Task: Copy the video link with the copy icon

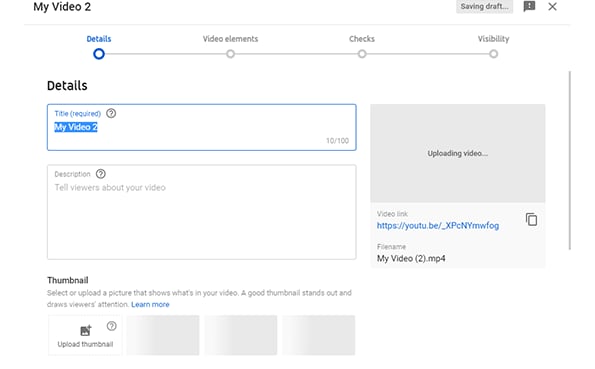Action: pos(531,219)
